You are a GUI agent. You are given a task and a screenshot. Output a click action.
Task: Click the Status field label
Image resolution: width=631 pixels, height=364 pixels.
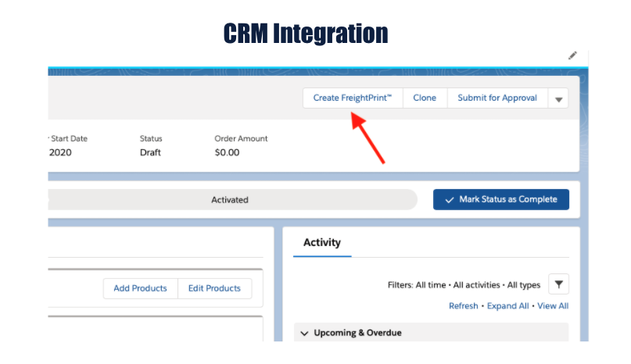click(x=151, y=139)
